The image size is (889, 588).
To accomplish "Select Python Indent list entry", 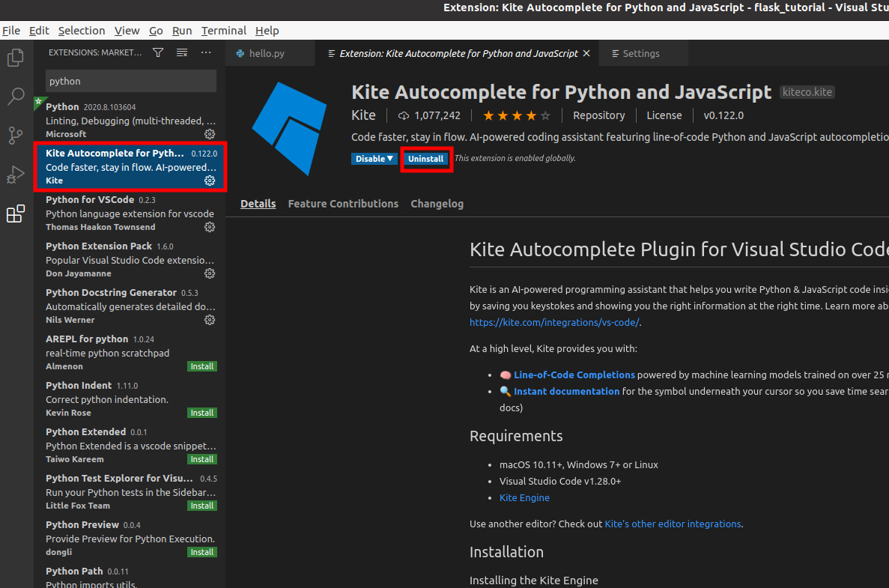I will click(x=130, y=399).
